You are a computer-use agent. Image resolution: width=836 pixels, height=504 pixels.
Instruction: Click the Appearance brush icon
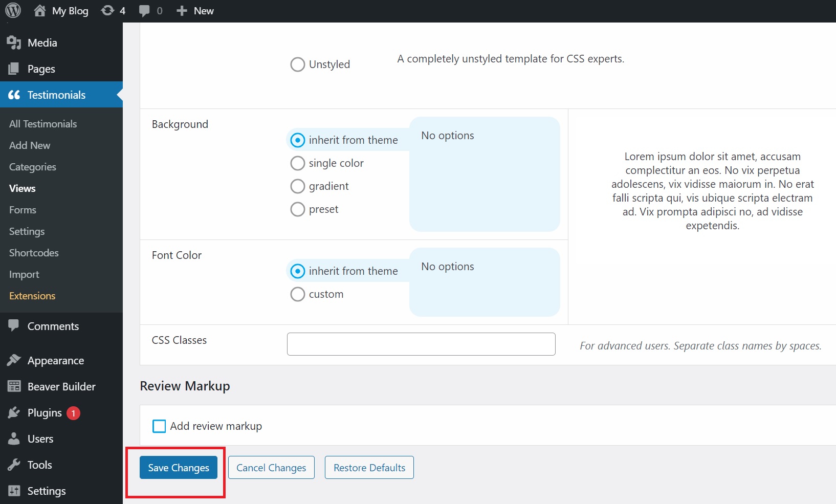(14, 360)
